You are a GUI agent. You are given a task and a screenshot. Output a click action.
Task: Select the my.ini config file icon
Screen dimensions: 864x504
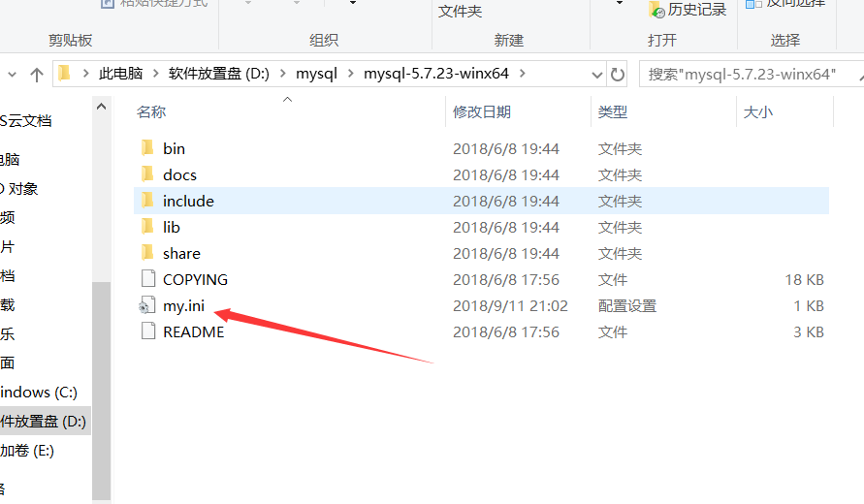pyautogui.click(x=146, y=305)
